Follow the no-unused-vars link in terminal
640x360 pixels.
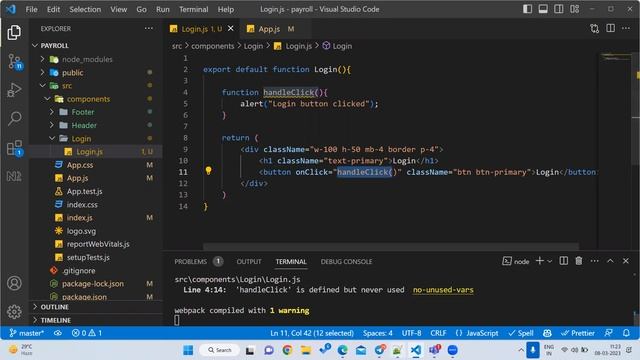pyautogui.click(x=443, y=290)
